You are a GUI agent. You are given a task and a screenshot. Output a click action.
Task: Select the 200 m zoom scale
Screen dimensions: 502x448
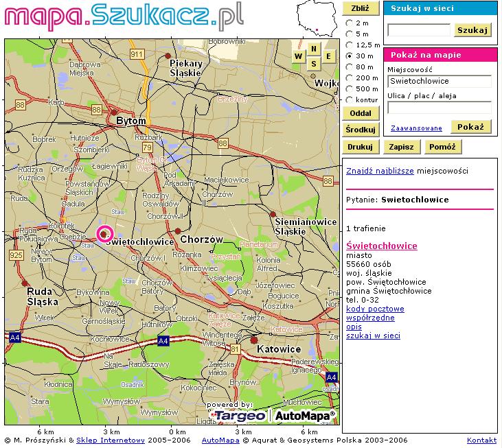coord(349,78)
